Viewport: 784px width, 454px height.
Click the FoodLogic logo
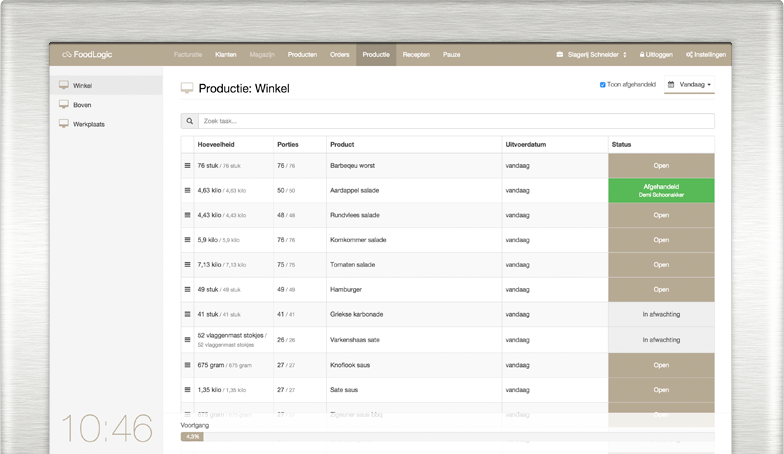point(87,54)
